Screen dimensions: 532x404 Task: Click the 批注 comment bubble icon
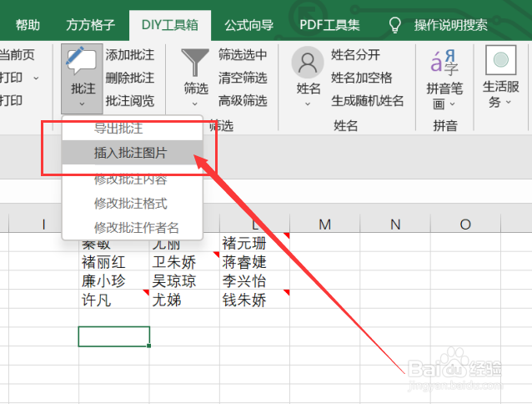click(82, 61)
